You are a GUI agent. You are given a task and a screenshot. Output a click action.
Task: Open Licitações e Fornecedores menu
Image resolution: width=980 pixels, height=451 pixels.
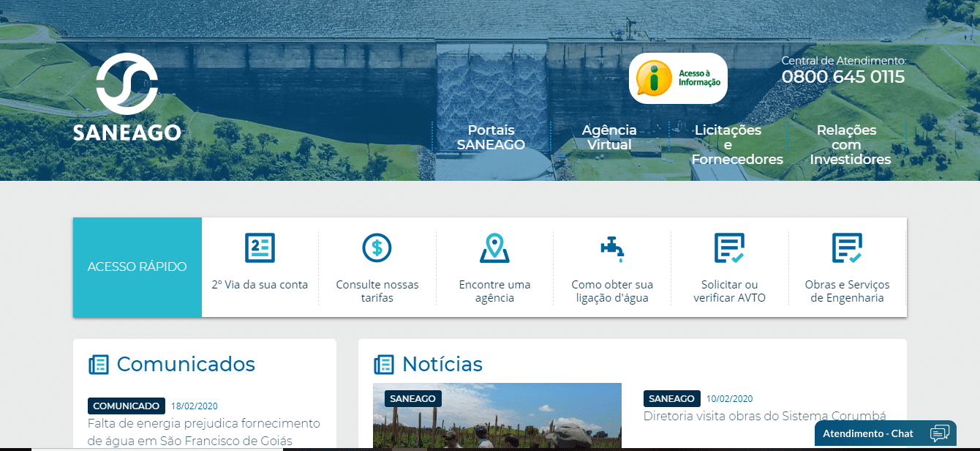(x=737, y=145)
